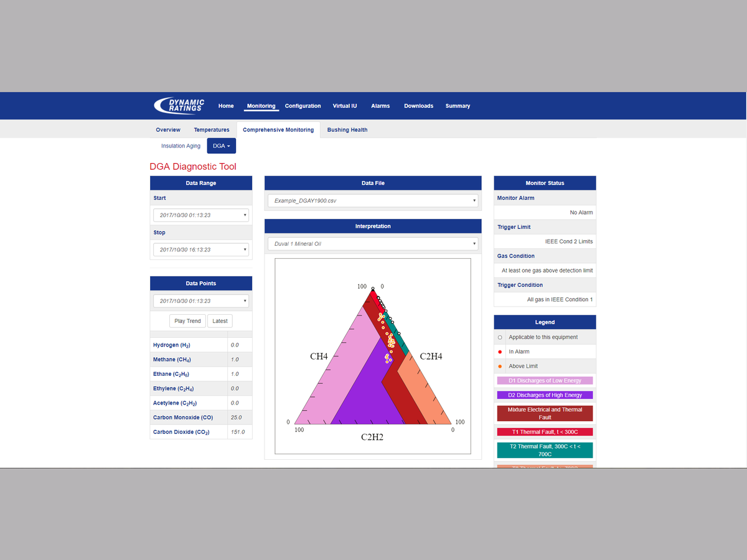The image size is (747, 560).
Task: Switch to the Bushing Health tab
Action: coord(347,130)
